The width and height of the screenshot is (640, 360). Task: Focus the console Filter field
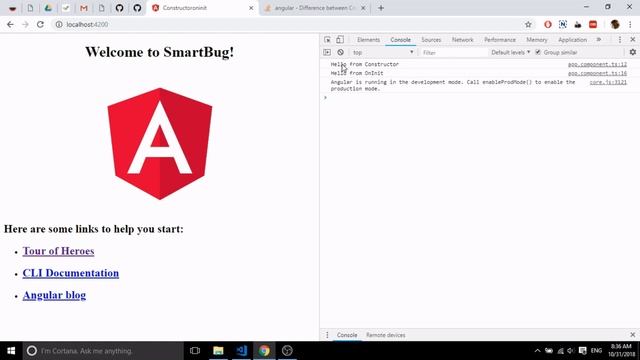coord(454,53)
